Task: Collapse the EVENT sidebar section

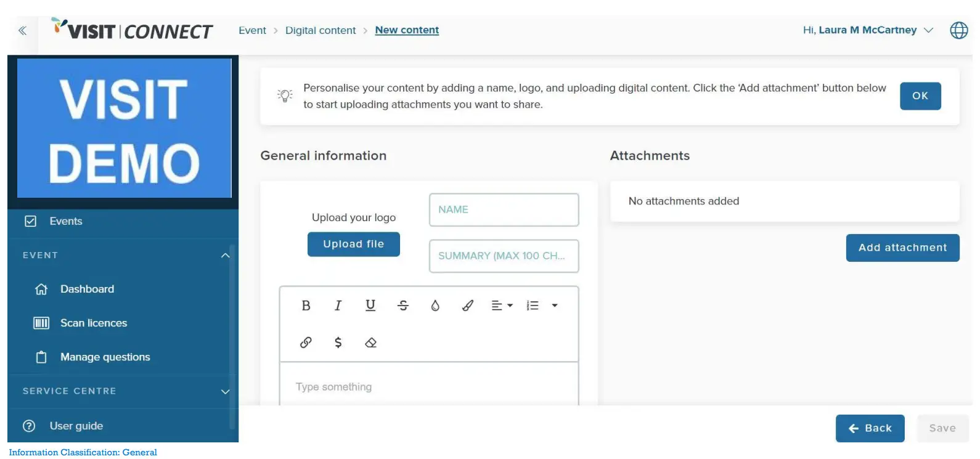Action: 225,256
